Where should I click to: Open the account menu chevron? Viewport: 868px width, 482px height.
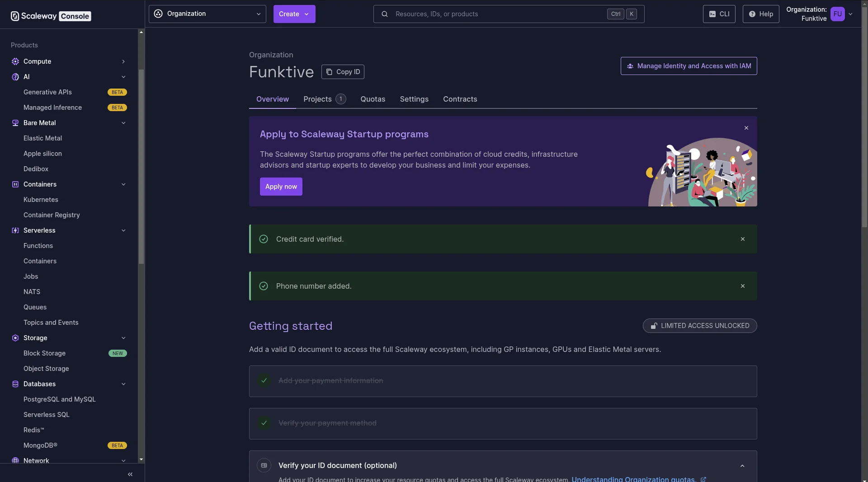[x=850, y=14]
